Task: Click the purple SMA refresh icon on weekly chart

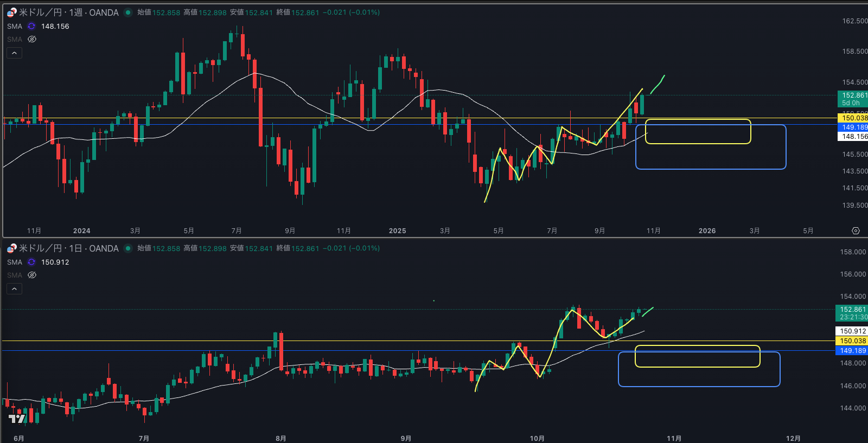Action: (x=31, y=26)
